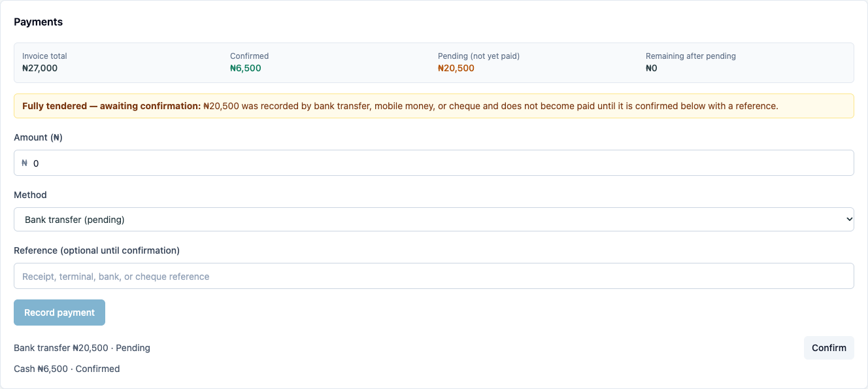Screen dimensions: 868x389
Task: Click the Pending (not yet paid) label
Action: click(x=478, y=56)
